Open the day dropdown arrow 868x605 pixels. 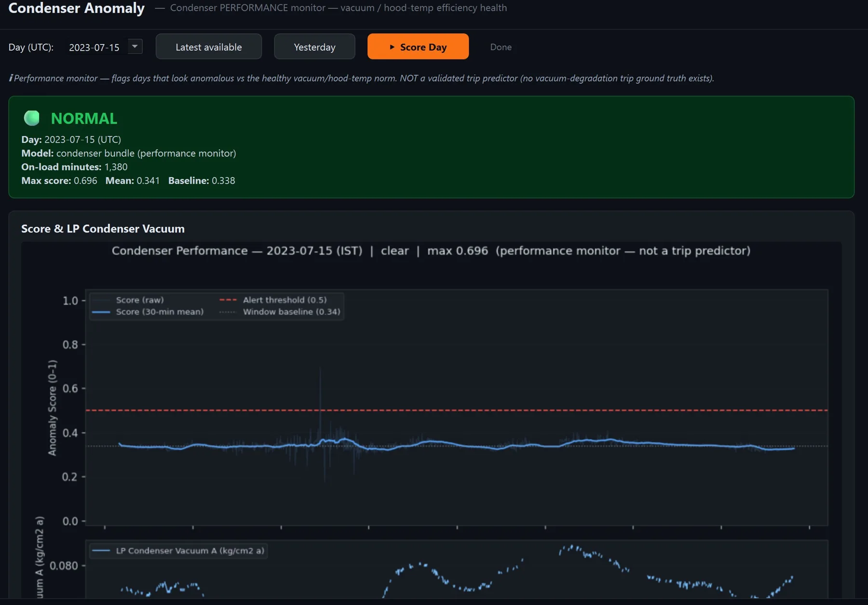tap(135, 46)
